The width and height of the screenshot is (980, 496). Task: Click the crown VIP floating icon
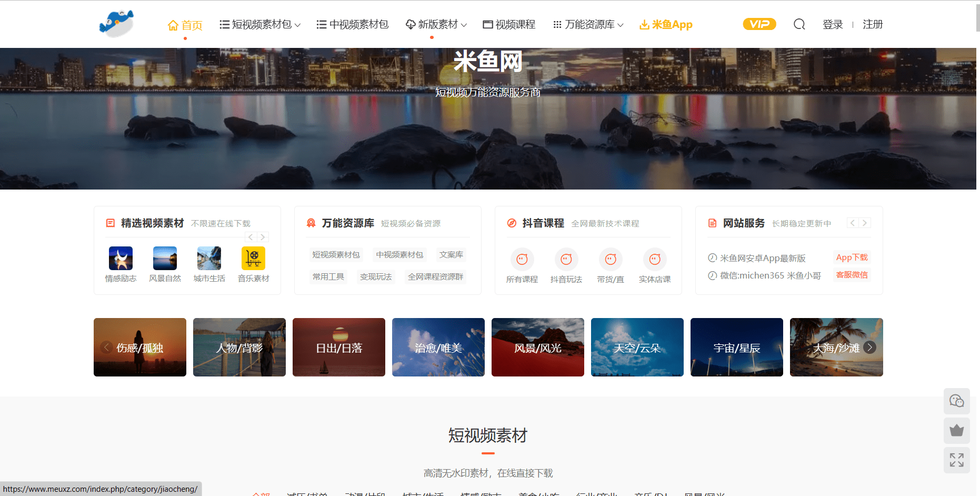pos(956,431)
